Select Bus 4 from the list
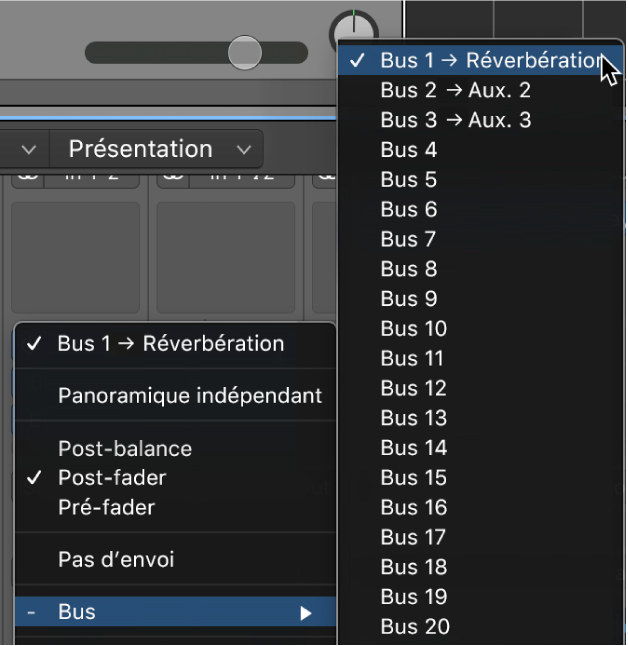The height and width of the screenshot is (646, 628). coord(408,150)
